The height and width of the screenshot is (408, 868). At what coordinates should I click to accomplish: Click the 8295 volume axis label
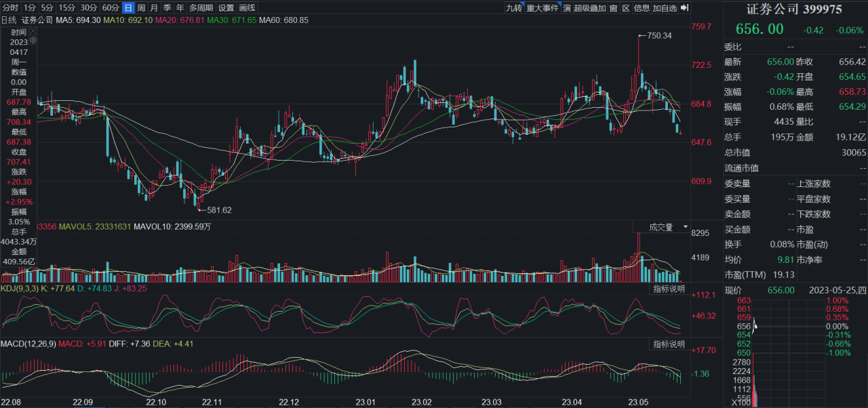click(x=700, y=232)
